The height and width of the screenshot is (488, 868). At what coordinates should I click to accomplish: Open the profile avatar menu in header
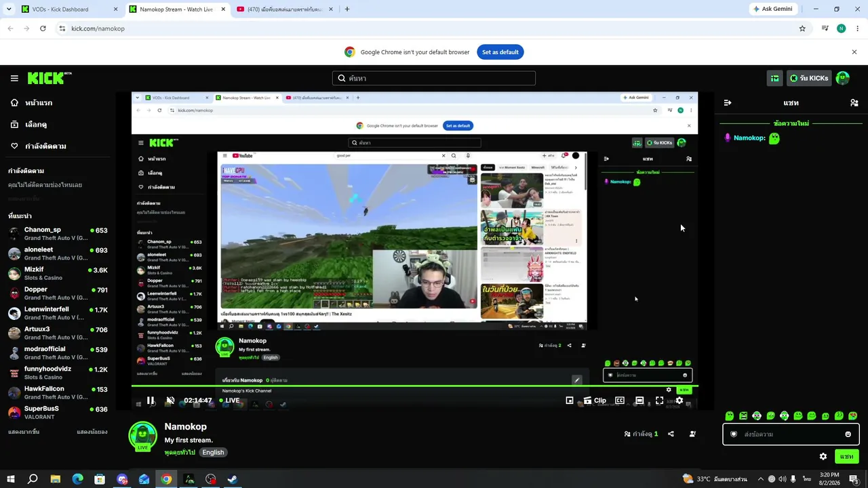[843, 78]
